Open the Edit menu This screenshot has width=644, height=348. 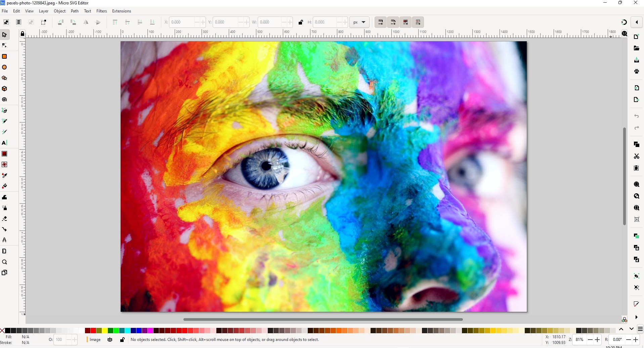16,11
